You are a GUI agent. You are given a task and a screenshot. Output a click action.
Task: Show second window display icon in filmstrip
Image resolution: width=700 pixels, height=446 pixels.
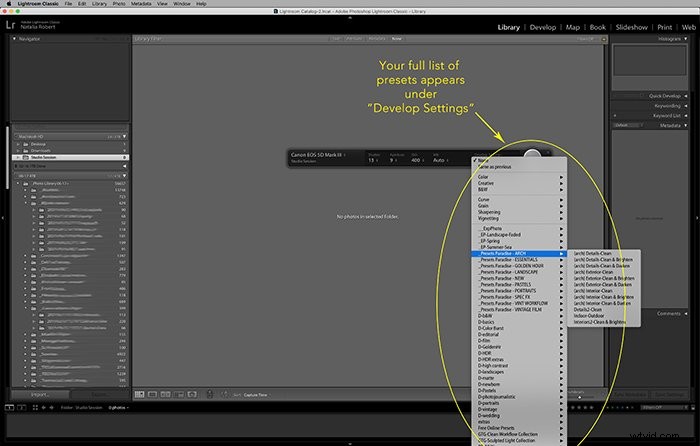pyautogui.click(x=21, y=407)
